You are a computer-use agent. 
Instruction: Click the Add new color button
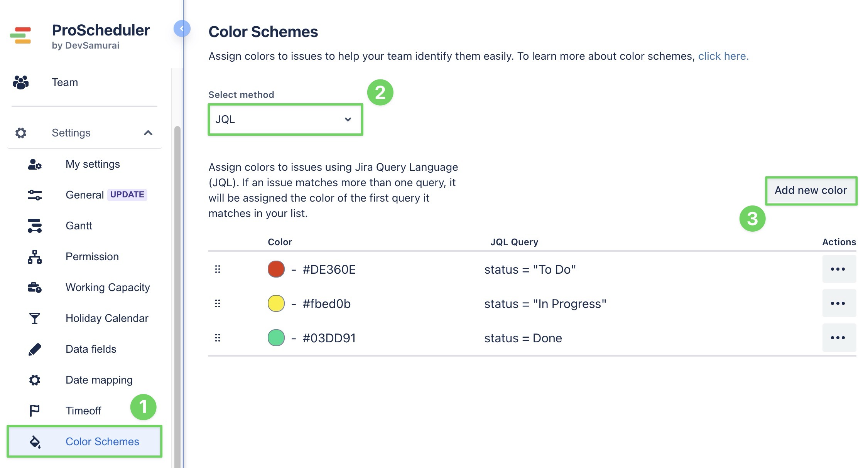point(811,190)
